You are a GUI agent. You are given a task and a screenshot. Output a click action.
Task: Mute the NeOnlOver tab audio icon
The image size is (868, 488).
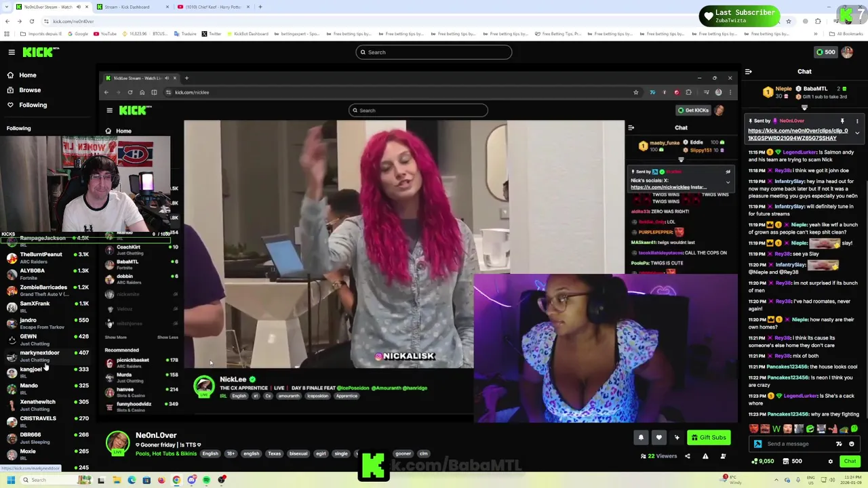click(78, 7)
